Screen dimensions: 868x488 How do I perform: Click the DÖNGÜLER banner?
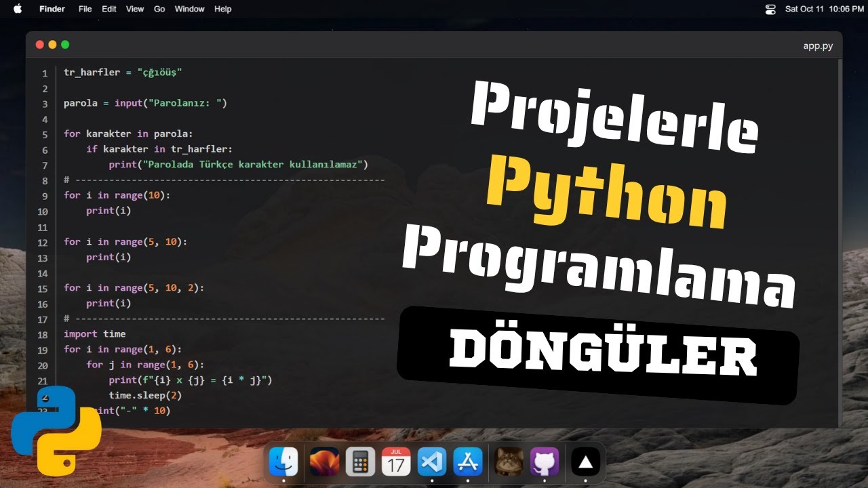(x=597, y=354)
